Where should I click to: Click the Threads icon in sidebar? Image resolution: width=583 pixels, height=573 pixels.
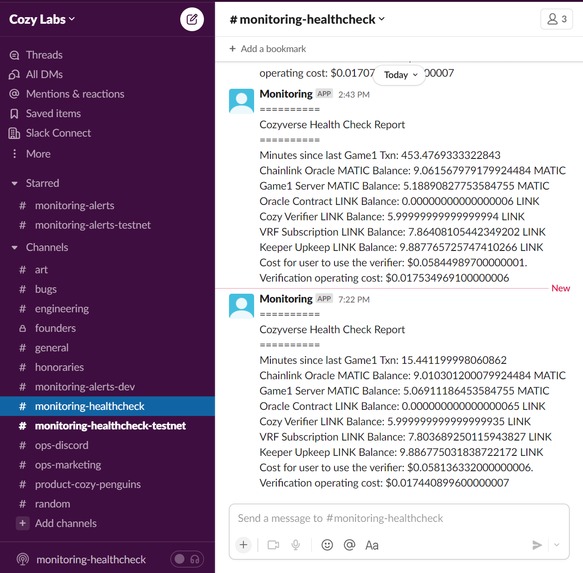coord(14,55)
